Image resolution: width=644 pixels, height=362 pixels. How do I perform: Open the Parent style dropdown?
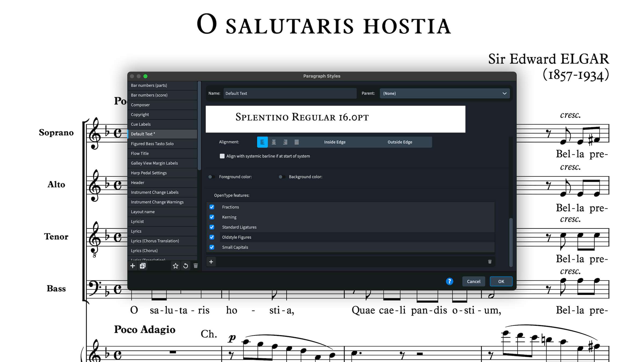coord(445,93)
